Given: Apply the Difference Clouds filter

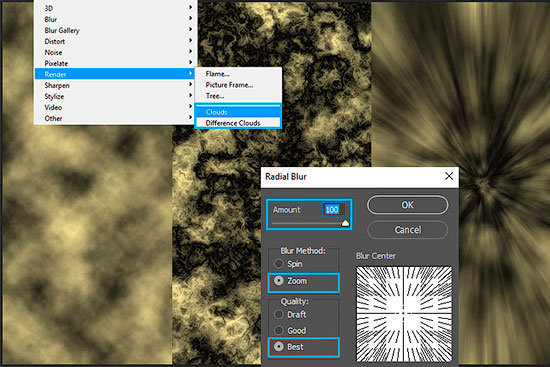Looking at the screenshot, I should click(238, 123).
